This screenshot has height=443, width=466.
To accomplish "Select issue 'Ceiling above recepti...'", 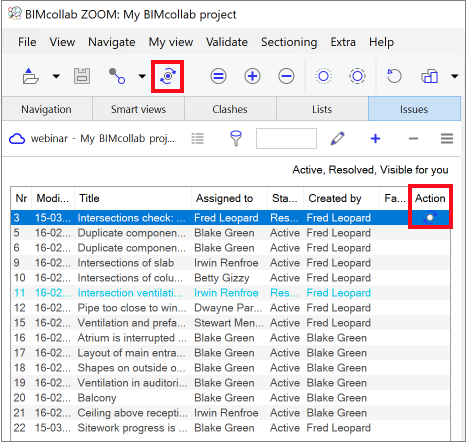I will (x=230, y=413).
